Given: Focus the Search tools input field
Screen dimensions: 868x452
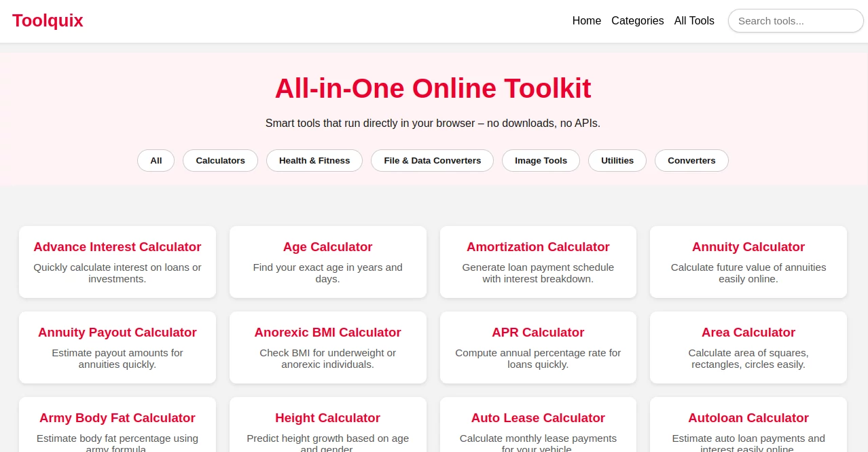Looking at the screenshot, I should click(x=796, y=21).
